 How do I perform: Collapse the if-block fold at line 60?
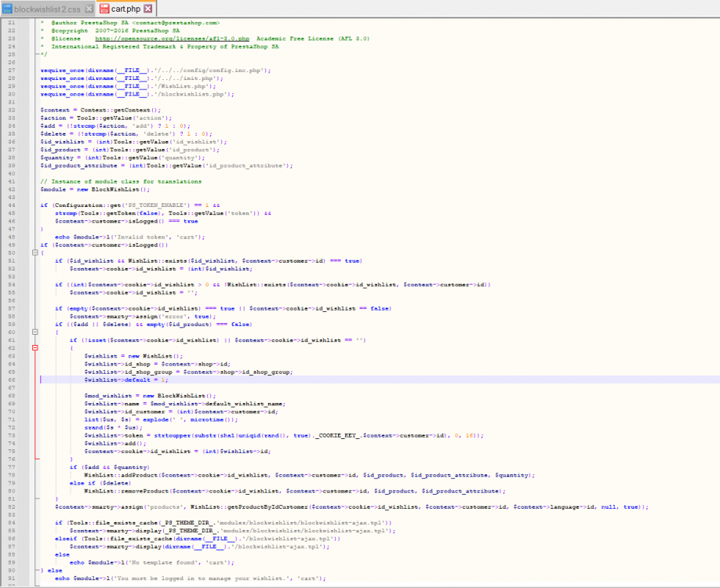tap(35, 332)
